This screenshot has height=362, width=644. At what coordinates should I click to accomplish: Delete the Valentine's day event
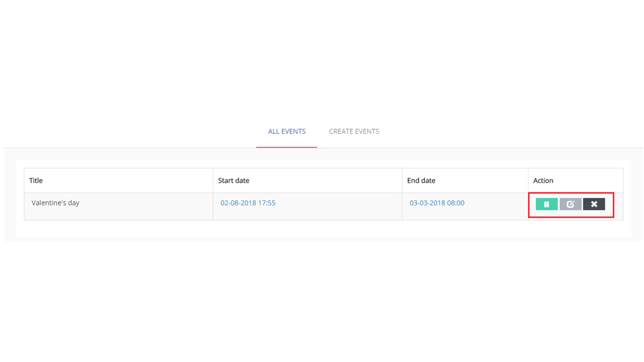coord(594,204)
